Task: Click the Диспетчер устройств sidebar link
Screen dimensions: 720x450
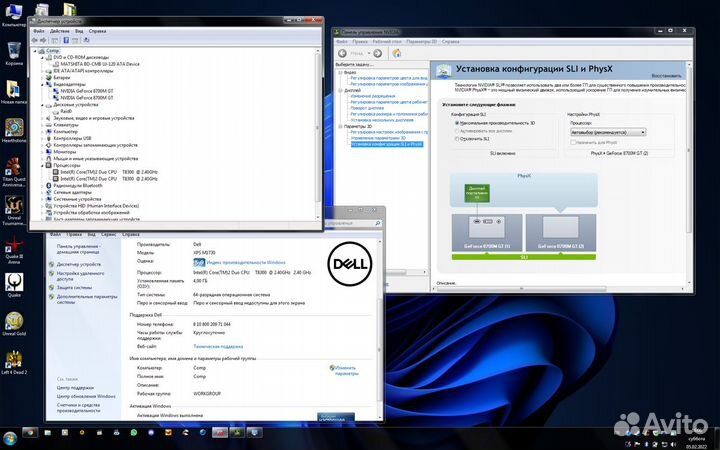Action: (x=79, y=264)
